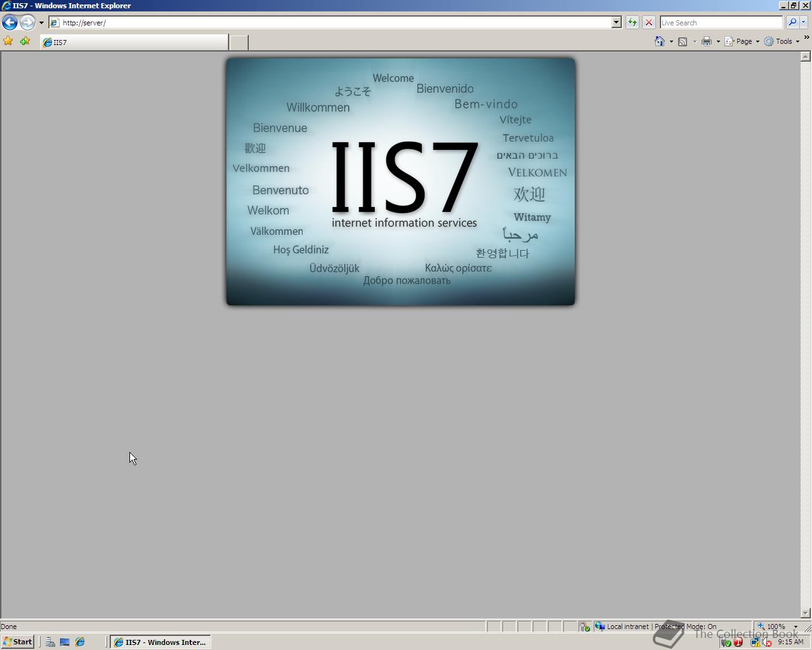Screen dimensions: 812x650
Task: Go to the Home page icon
Action: coord(660,41)
